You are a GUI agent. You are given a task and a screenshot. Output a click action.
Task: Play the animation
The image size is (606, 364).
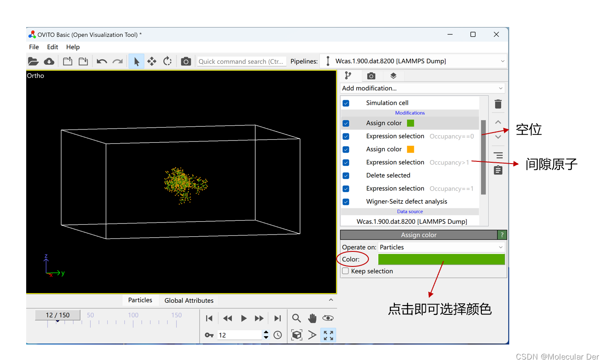coord(244,318)
